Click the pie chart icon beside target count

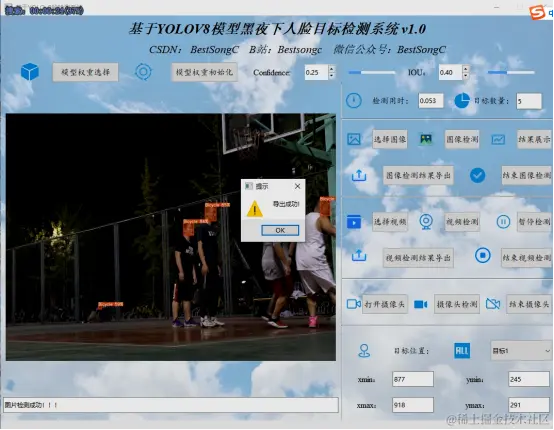[462, 101]
